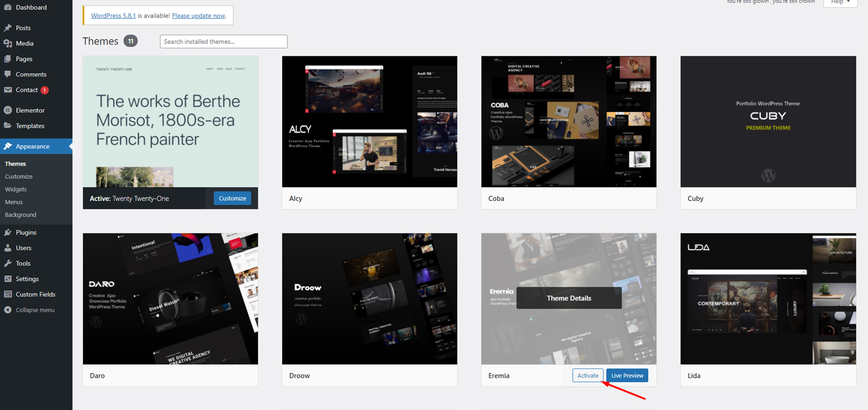
Task: Click the Tools wrench icon
Action: tap(8, 263)
